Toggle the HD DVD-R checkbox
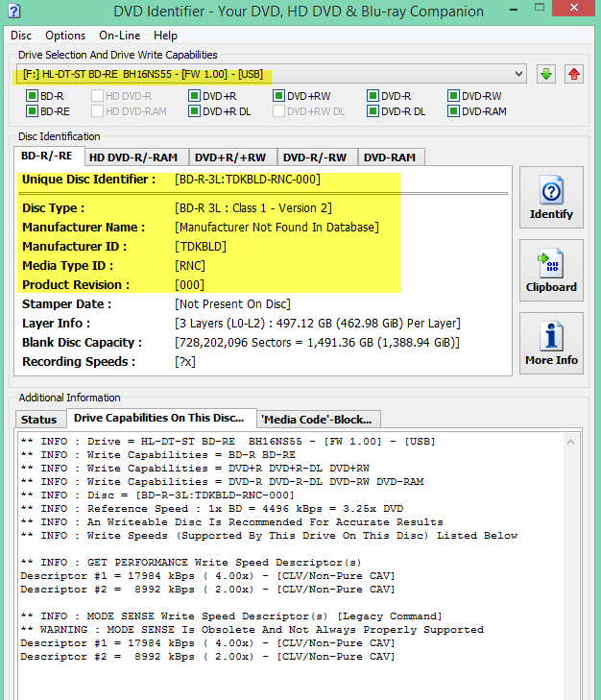This screenshot has width=601, height=700. (97, 96)
